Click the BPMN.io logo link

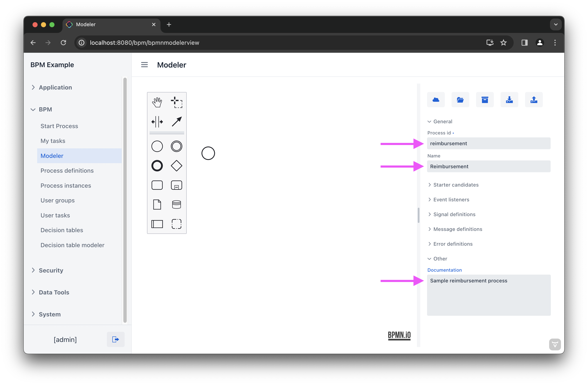point(399,335)
